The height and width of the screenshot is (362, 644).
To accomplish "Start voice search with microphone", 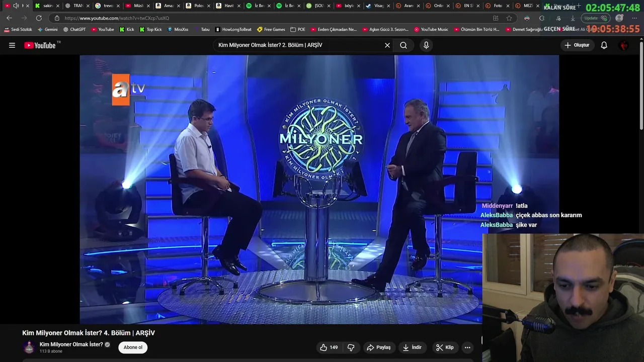I will click(x=426, y=45).
